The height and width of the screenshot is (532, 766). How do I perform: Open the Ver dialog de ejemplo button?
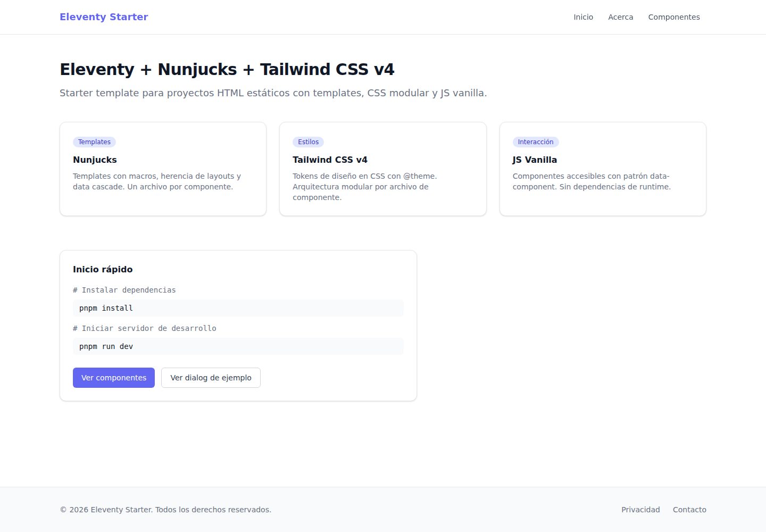(x=211, y=378)
